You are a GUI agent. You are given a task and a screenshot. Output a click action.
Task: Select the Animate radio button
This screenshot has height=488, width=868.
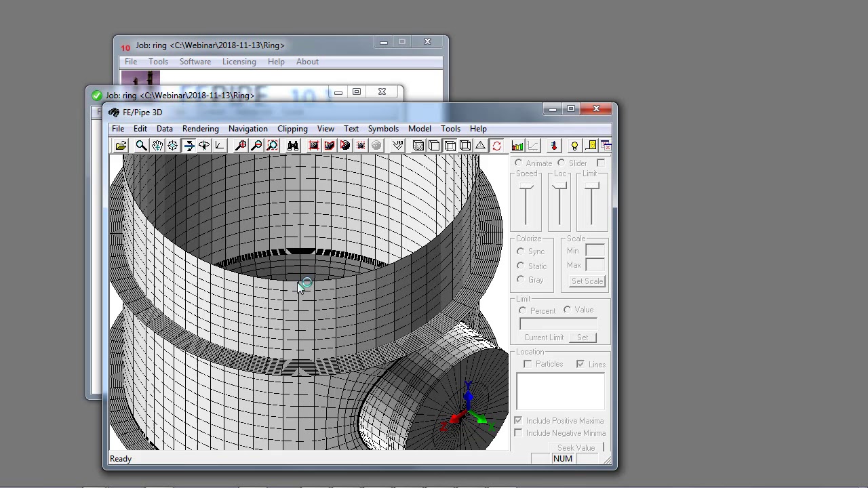[x=519, y=163]
